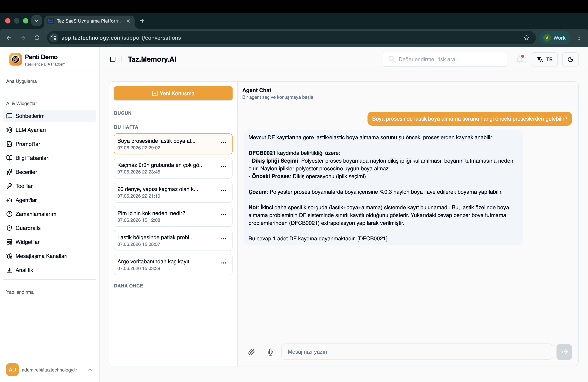The width and height of the screenshot is (588, 382).
Task: Expand the Yapılandırma section
Action: pos(20,292)
